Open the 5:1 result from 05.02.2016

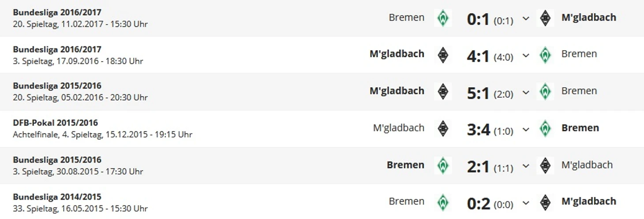point(478,93)
